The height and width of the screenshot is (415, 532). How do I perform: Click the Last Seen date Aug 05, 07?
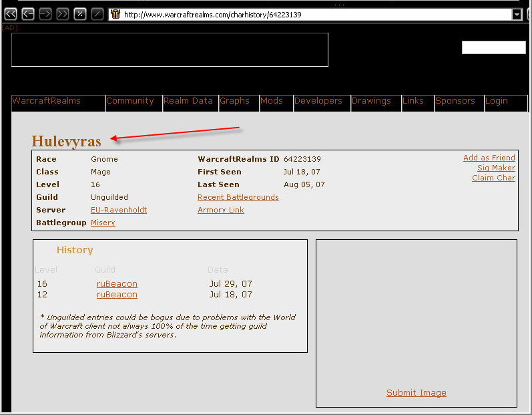304,184
